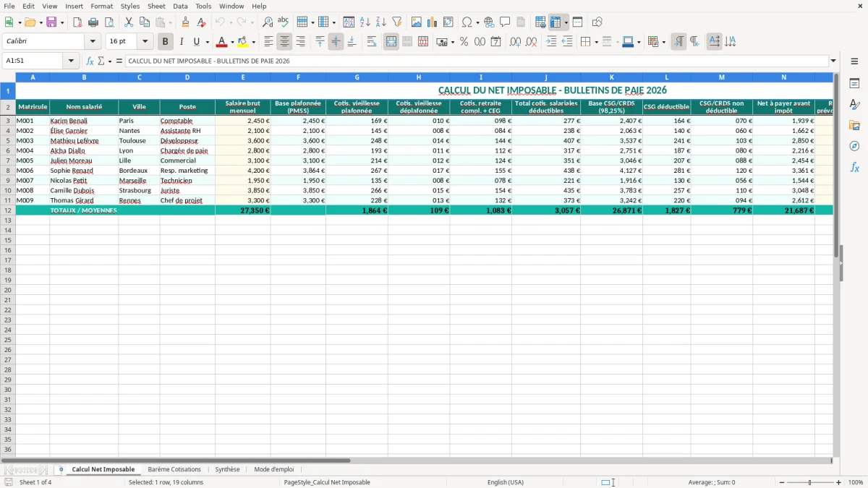Click the Export as PDF icon
The image size is (868, 488).
(77, 22)
